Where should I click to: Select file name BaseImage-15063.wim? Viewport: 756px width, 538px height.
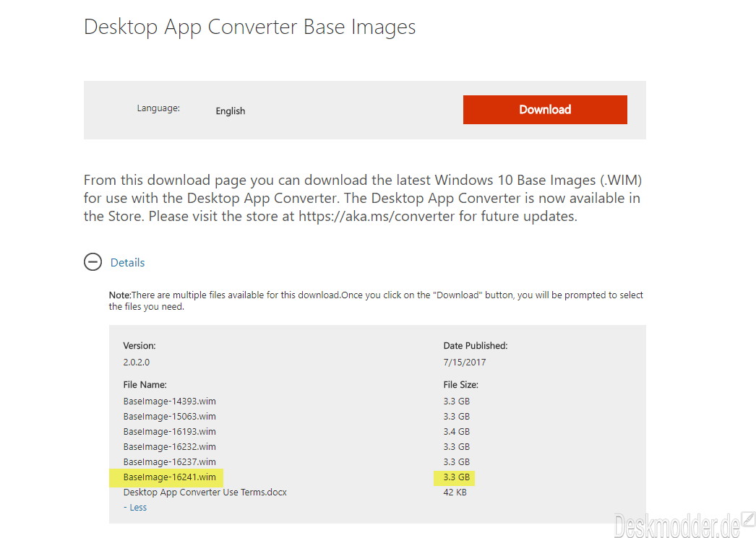point(170,416)
